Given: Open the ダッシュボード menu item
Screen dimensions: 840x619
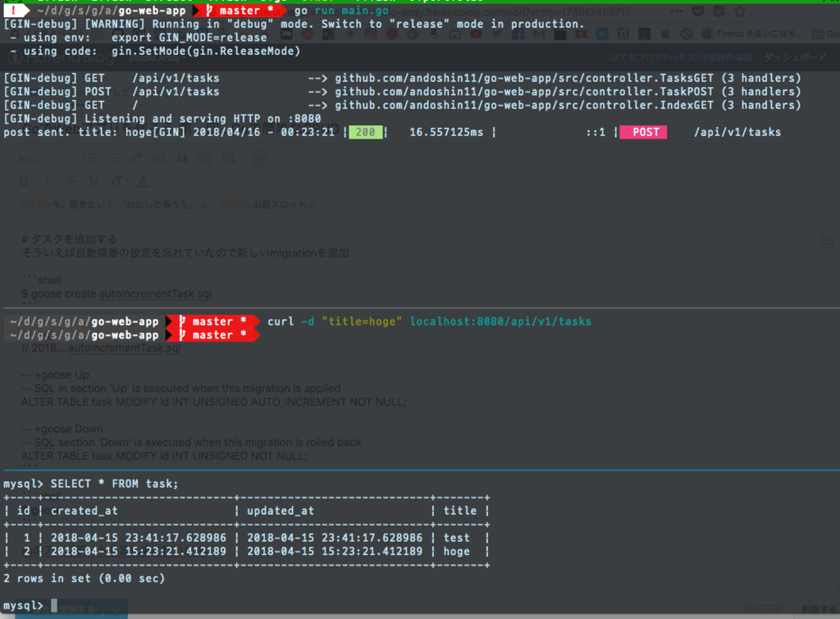Looking at the screenshot, I should (795, 57).
